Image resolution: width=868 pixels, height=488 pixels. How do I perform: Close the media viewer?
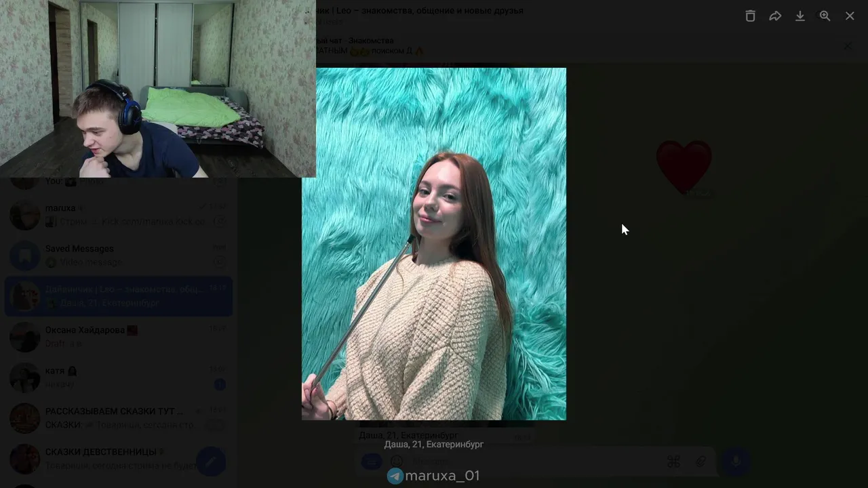(x=850, y=16)
